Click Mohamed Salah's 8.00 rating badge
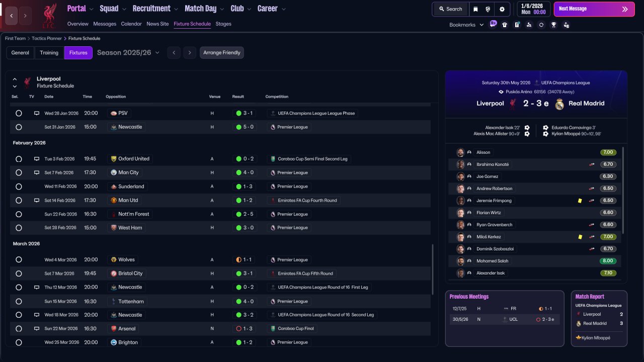 tap(608, 261)
